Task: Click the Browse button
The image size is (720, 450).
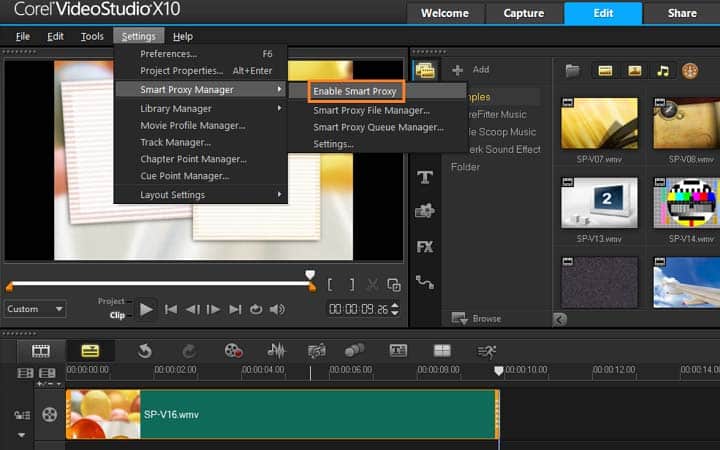Action: coord(477,318)
